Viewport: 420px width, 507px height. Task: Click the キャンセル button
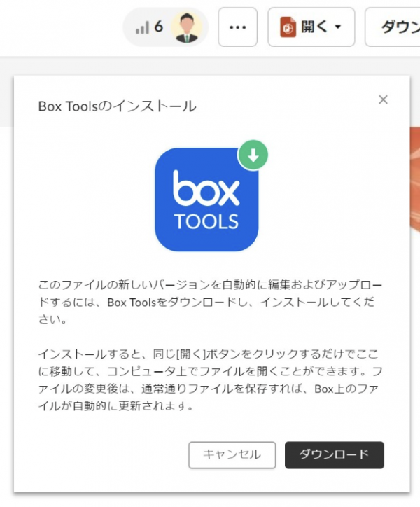232,455
